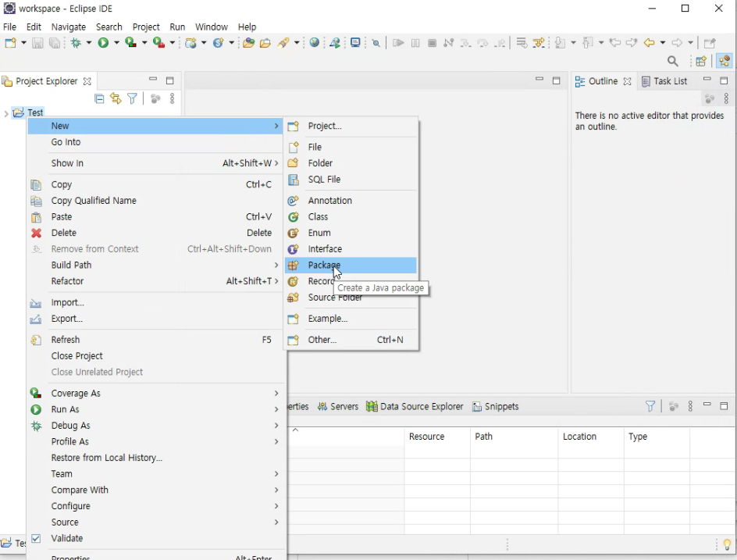Expand the Team submenu
737x560 pixels.
click(x=156, y=474)
